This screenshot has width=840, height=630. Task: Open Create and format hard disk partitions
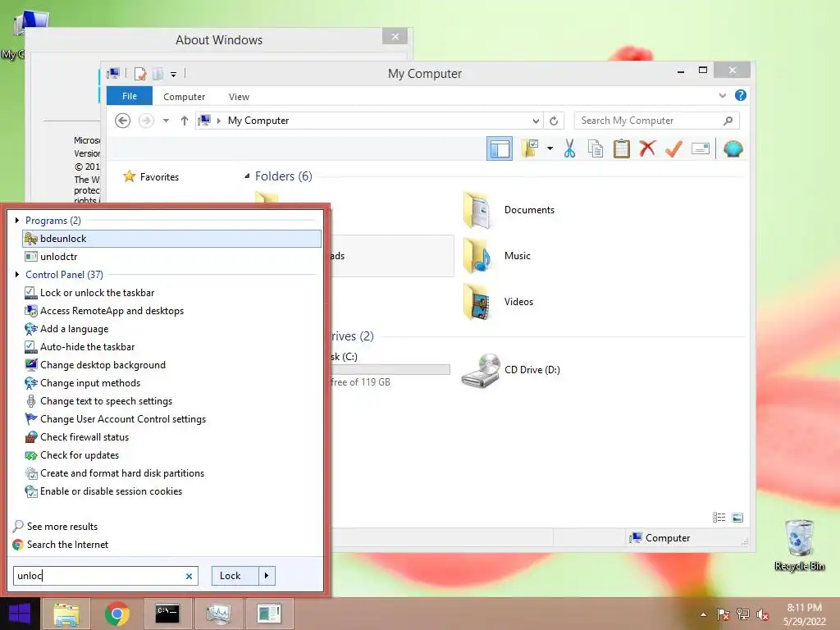tap(171, 473)
